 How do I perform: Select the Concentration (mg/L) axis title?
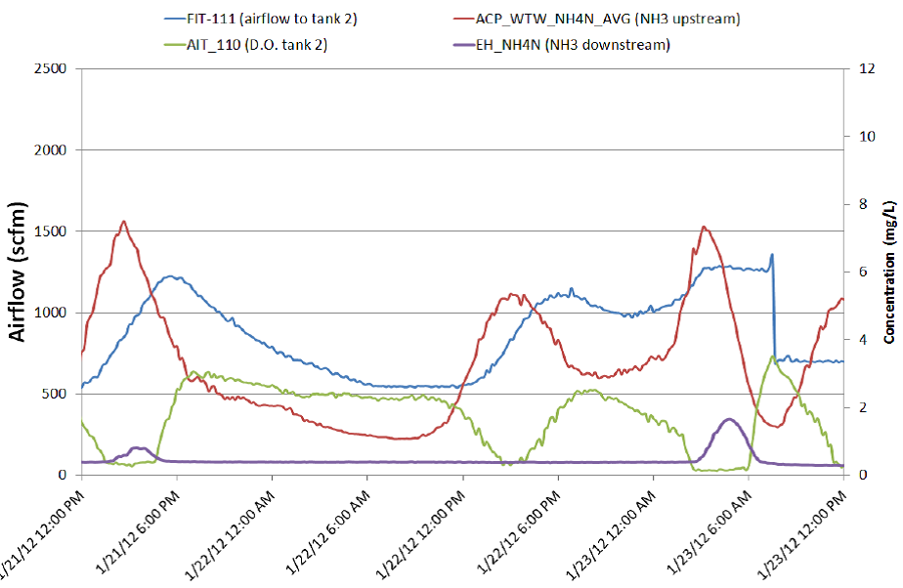click(889, 273)
